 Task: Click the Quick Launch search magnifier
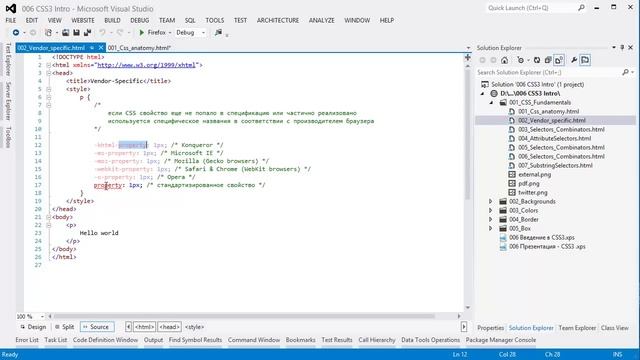(581, 8)
